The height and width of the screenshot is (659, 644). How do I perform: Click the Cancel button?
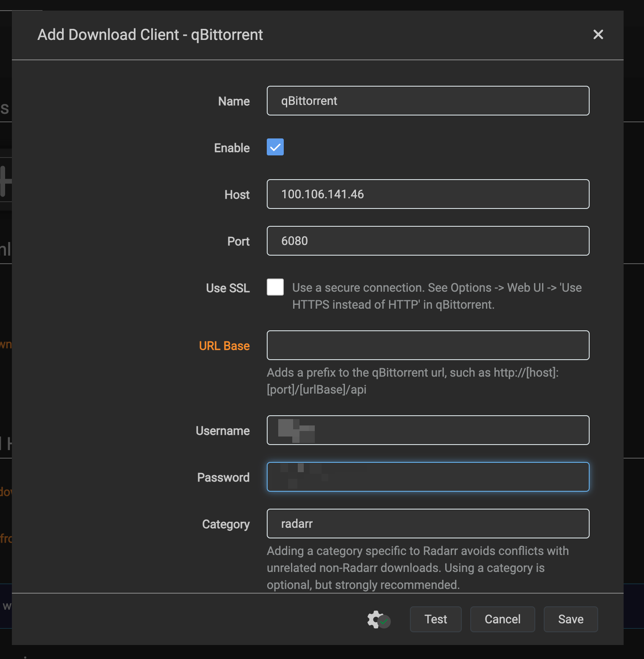click(503, 619)
